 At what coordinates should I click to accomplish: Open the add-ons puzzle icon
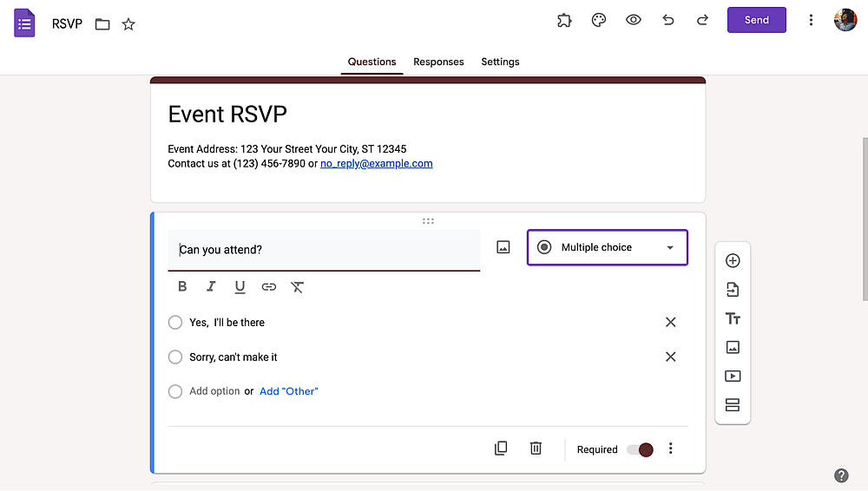[564, 21]
